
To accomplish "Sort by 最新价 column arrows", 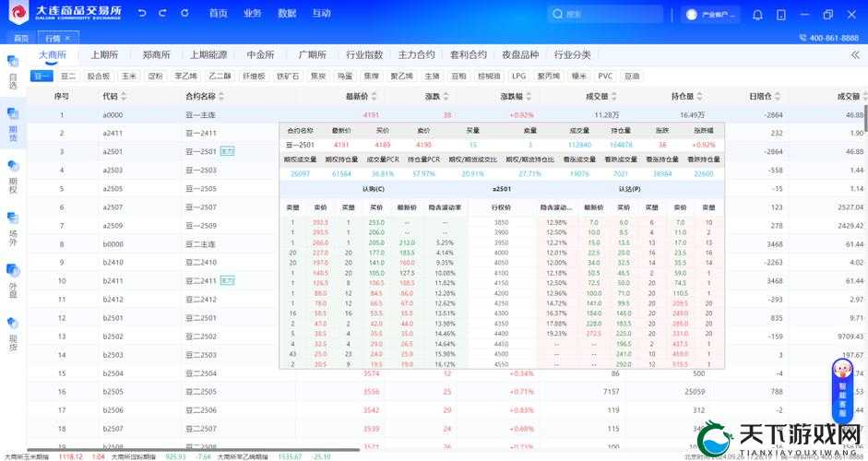I will [x=375, y=96].
